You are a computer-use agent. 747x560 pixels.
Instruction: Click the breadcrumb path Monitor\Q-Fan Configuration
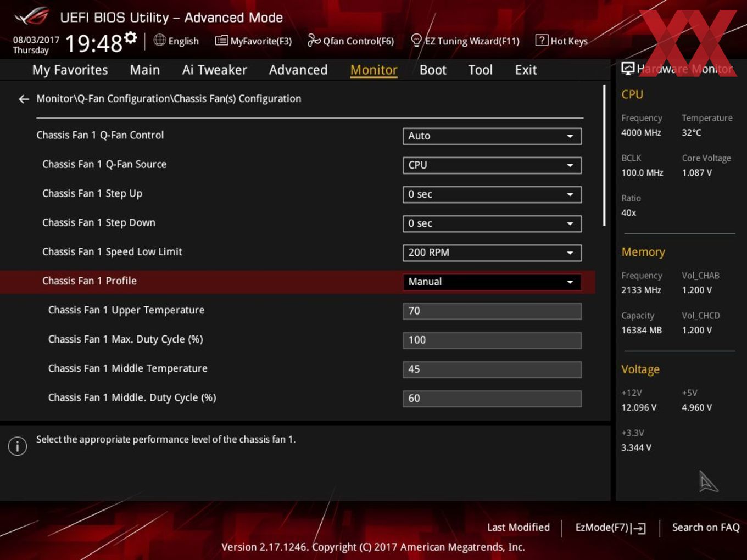coord(169,99)
